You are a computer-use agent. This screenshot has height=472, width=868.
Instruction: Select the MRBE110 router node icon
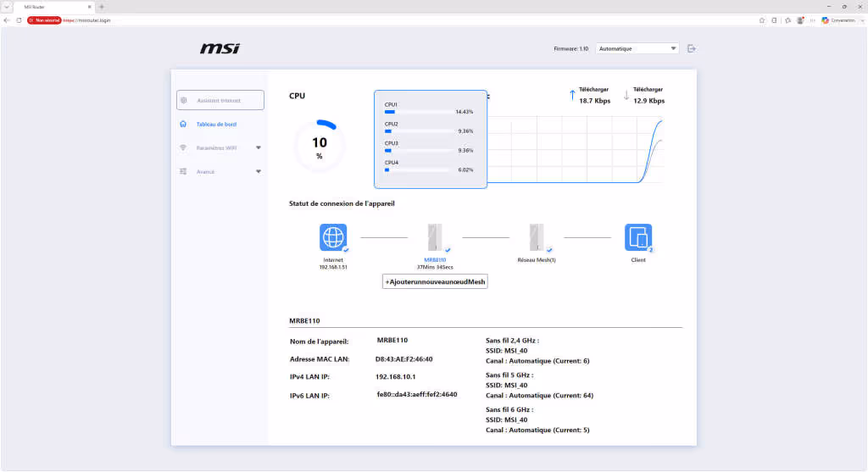tap(435, 237)
